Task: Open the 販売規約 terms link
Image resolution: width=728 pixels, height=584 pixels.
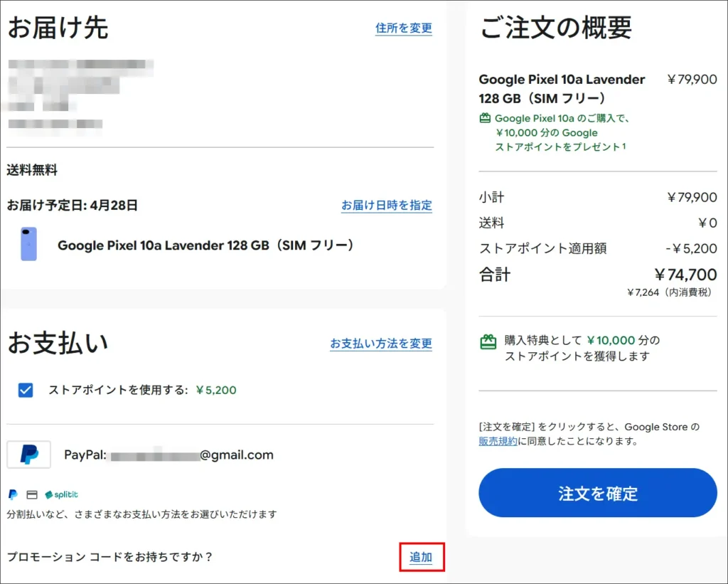Action: click(x=498, y=441)
